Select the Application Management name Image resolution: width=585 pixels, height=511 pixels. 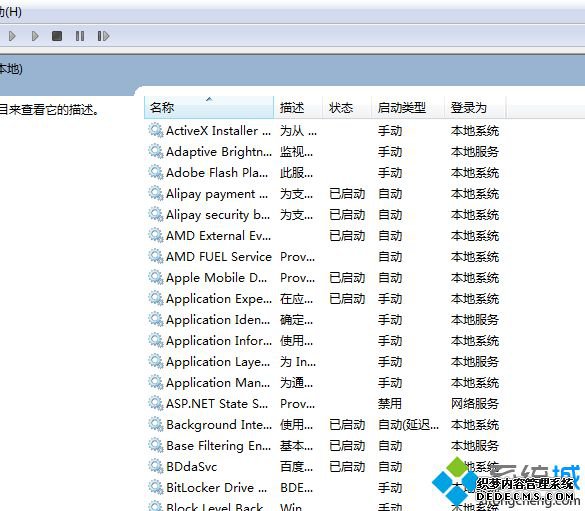pos(218,383)
